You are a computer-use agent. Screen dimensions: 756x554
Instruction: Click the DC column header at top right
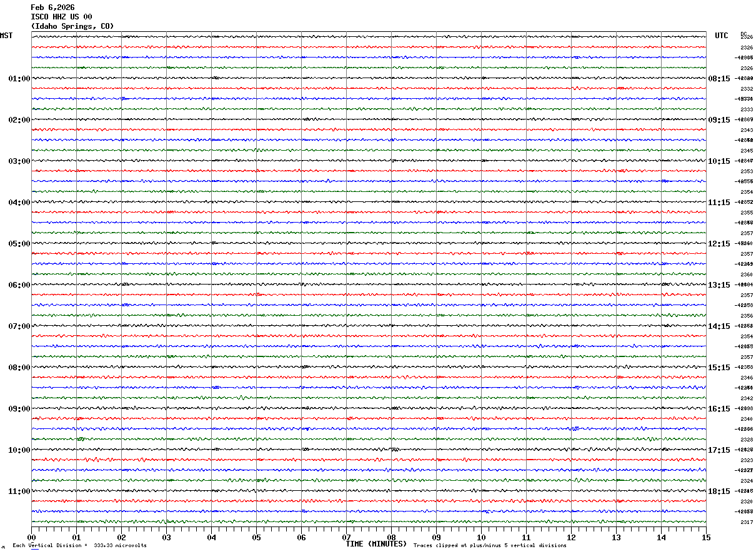pyautogui.click(x=744, y=34)
